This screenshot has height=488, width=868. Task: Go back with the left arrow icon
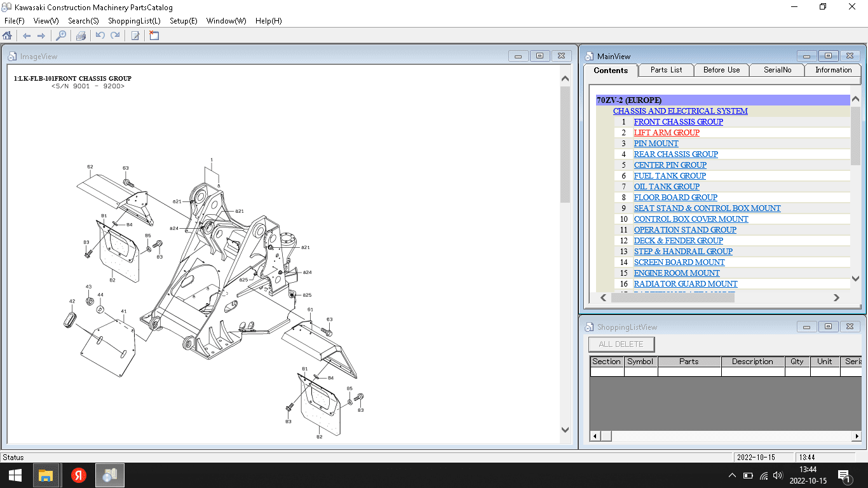click(x=27, y=36)
